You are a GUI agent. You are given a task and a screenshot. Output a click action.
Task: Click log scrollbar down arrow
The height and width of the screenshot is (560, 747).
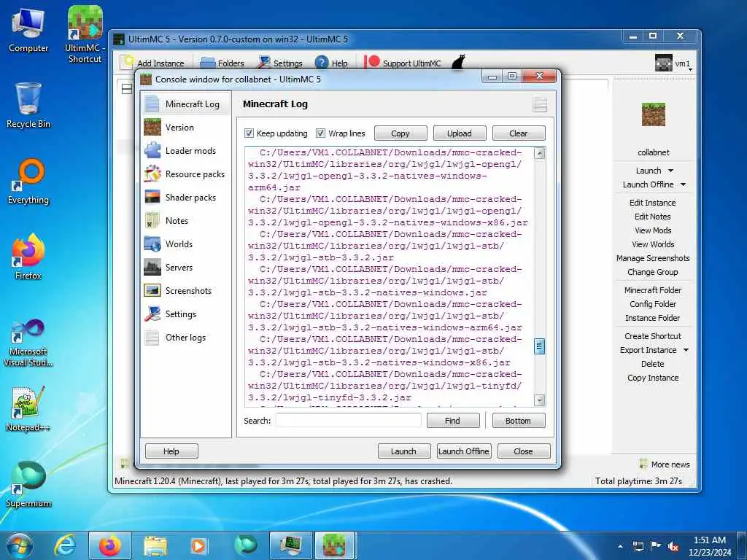tap(539, 400)
